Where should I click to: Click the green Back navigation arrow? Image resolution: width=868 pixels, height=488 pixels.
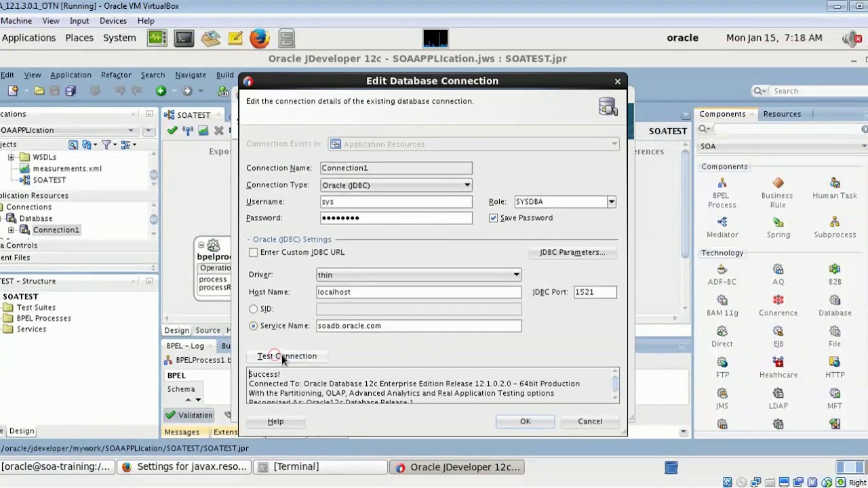(x=161, y=91)
